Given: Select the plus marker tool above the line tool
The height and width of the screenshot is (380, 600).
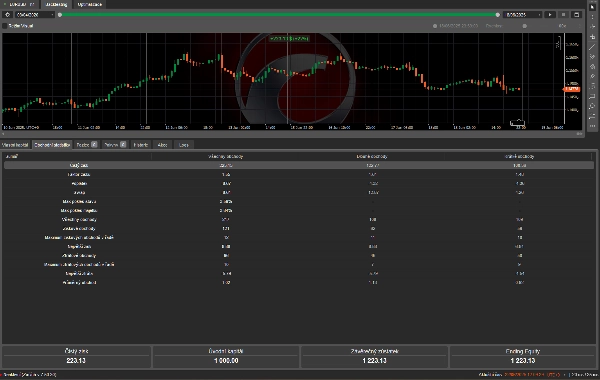Looking at the screenshot, I should pos(592,37).
